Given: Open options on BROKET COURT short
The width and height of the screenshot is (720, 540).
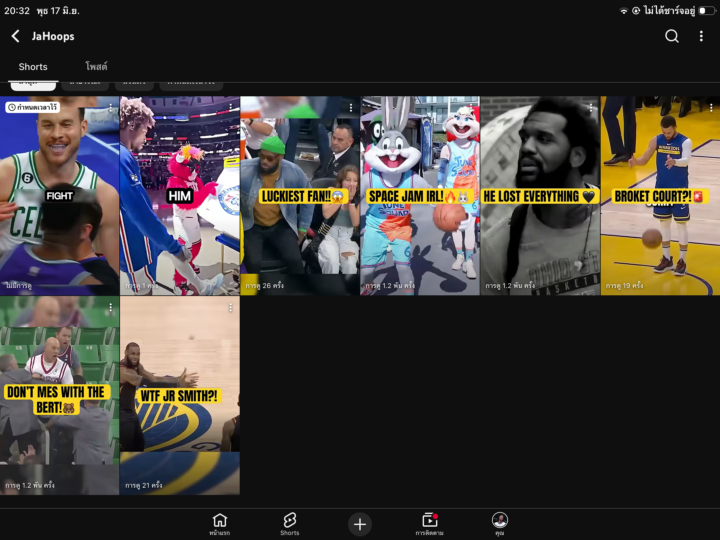Looking at the screenshot, I should [711, 107].
